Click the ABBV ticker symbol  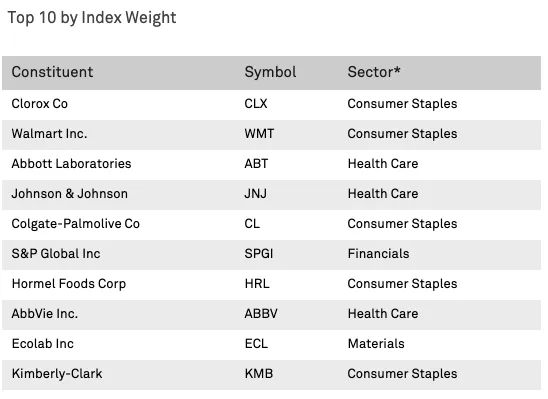[x=261, y=314]
